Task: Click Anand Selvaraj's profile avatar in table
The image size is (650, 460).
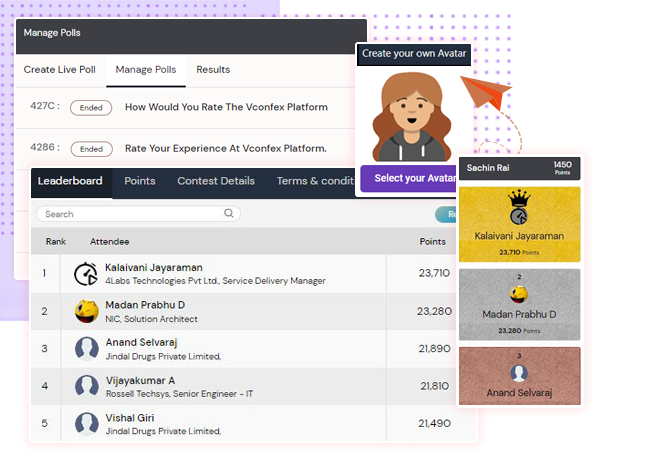Action: [x=86, y=349]
